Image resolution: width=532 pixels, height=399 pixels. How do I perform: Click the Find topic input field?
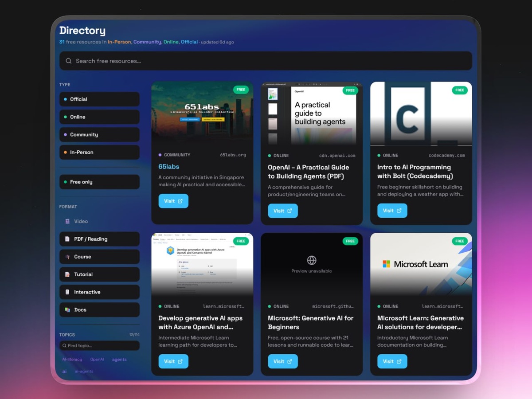99,346
